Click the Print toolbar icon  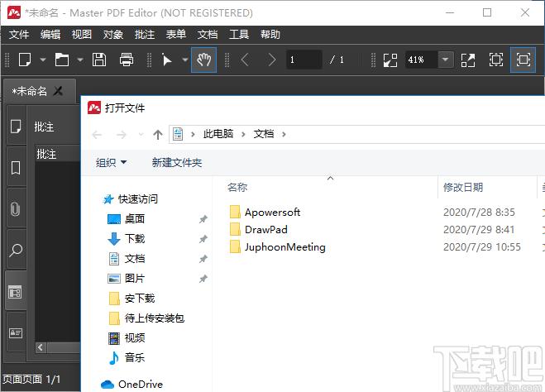tap(127, 60)
